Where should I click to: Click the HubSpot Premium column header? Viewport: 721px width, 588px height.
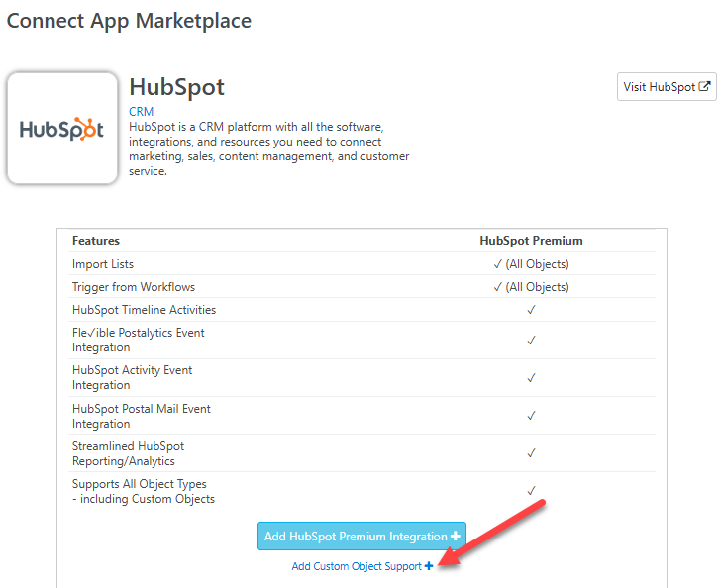point(531,241)
